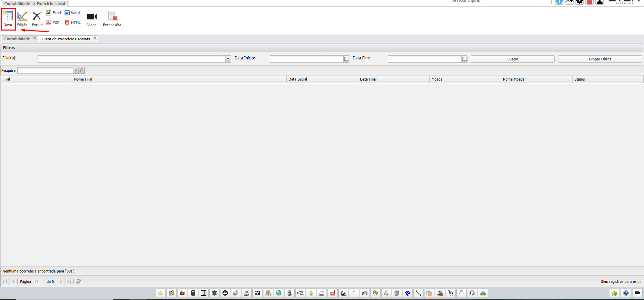Sort by the Data Inicial column header
644x300 pixels.
pyautogui.click(x=298, y=79)
